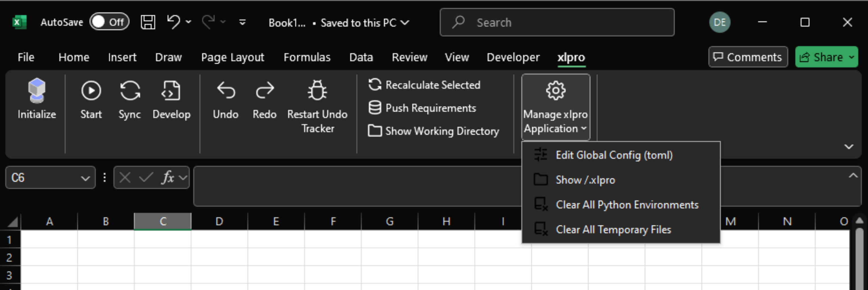Switch to the Review tab
This screenshot has height=290, width=868.
click(x=409, y=57)
